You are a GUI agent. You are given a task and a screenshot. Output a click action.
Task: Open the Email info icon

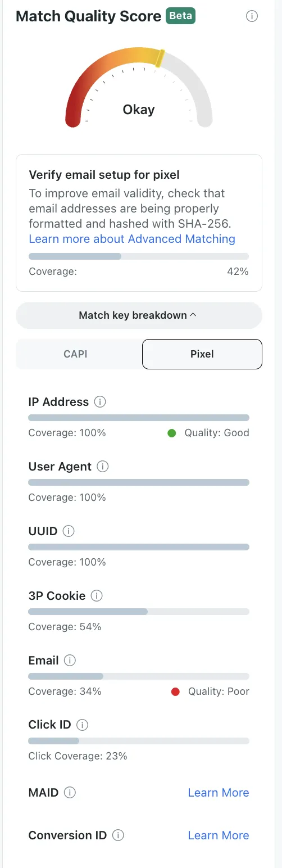click(70, 660)
